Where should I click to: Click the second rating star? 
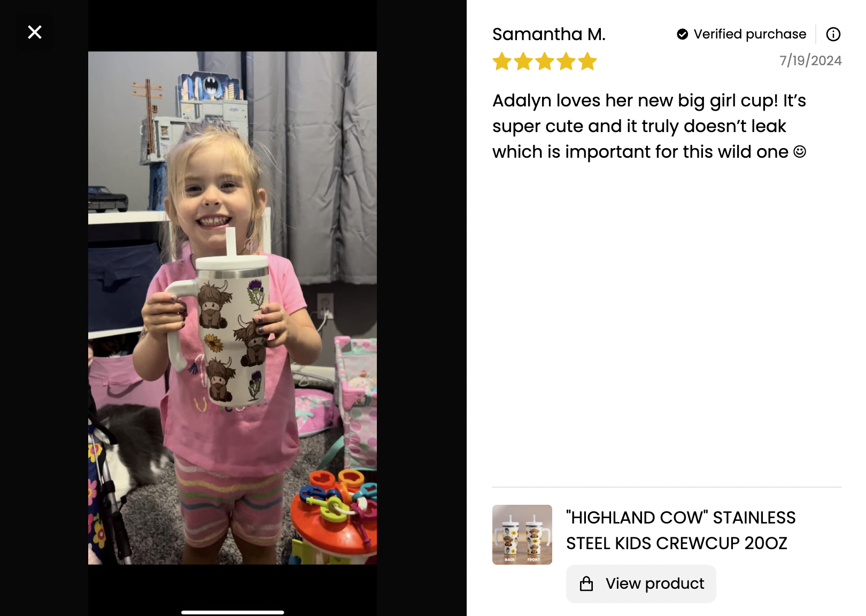tap(523, 61)
